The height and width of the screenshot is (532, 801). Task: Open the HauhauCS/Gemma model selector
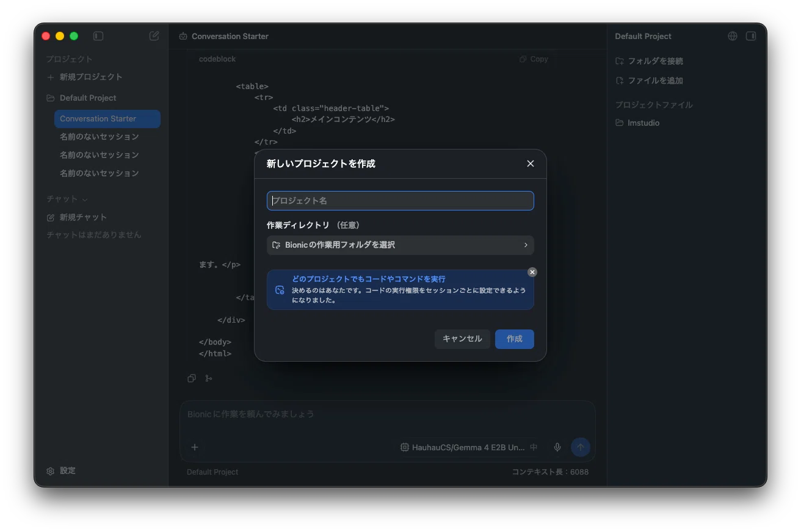[462, 447]
